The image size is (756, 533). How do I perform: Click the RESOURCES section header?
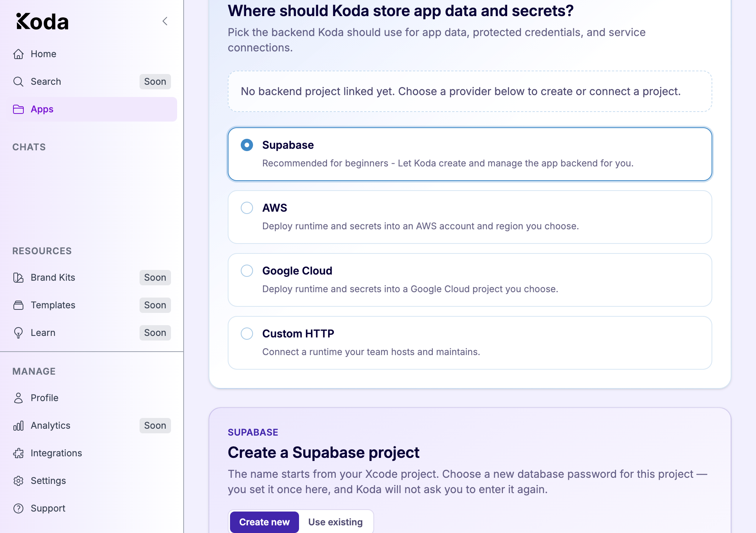(42, 251)
